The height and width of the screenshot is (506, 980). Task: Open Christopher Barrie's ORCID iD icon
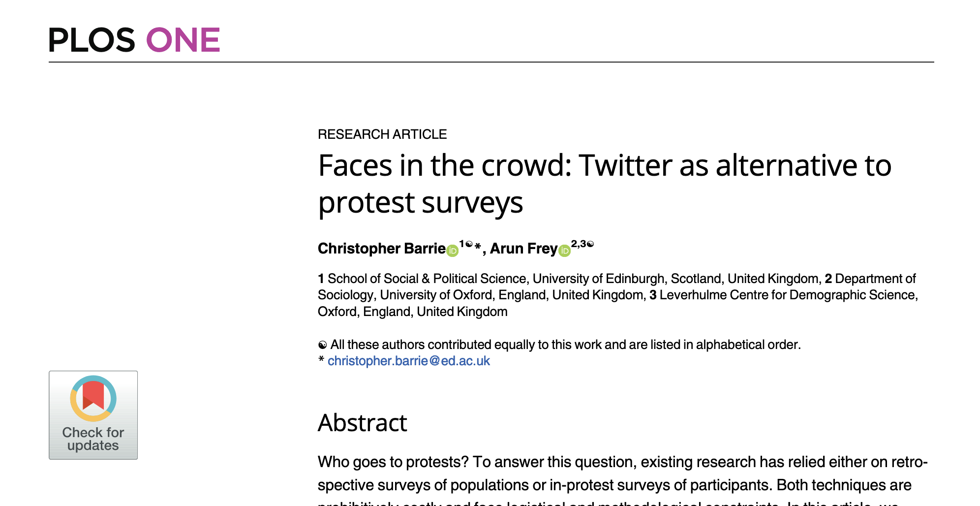453,251
